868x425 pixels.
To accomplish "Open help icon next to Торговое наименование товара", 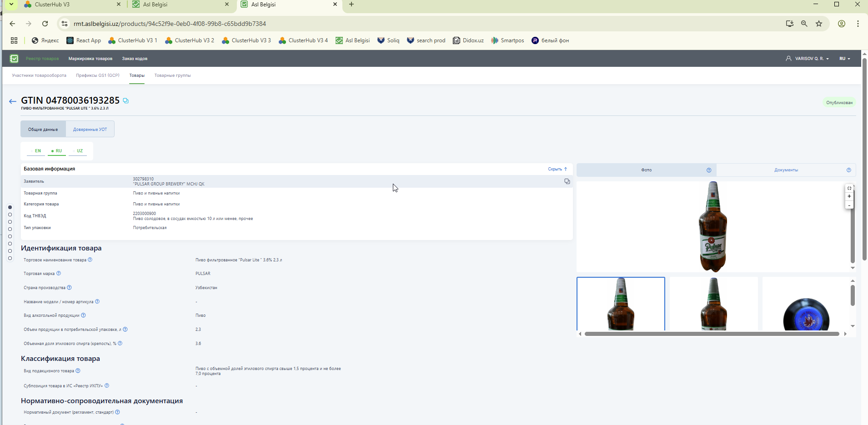I will pos(90,260).
